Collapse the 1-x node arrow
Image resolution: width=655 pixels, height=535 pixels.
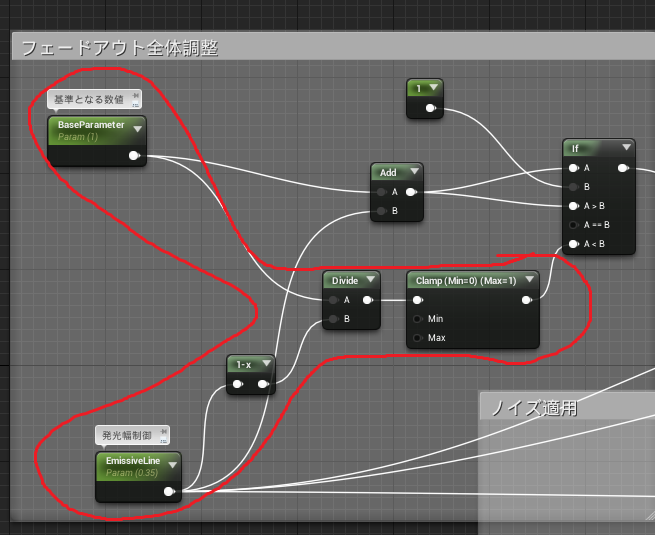[266, 363]
